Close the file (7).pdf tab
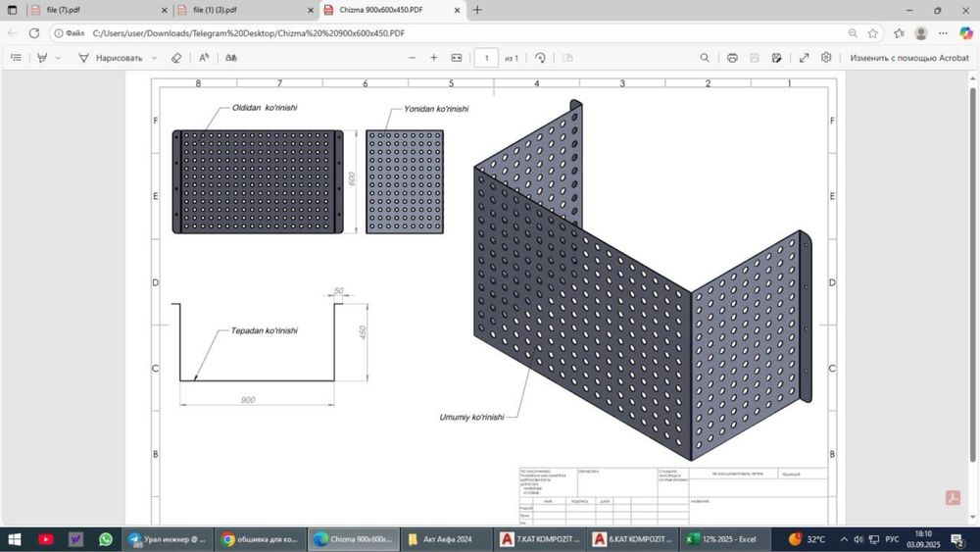 tap(165, 10)
